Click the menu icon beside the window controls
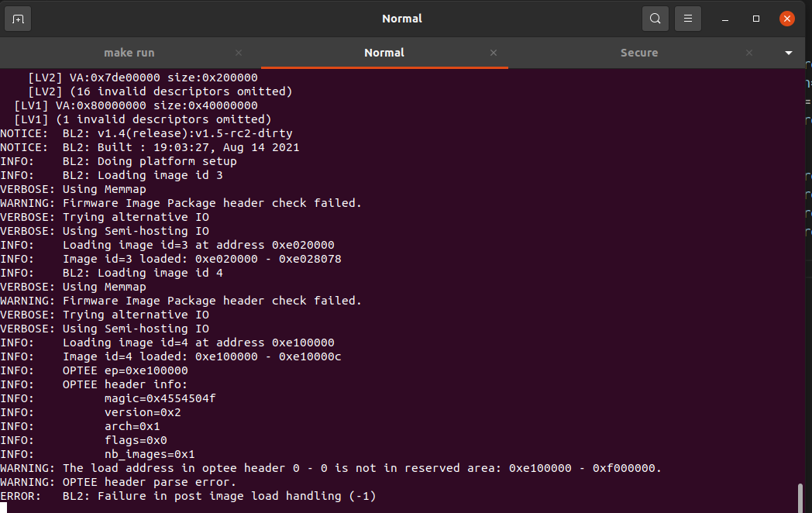The width and height of the screenshot is (812, 513). point(688,18)
